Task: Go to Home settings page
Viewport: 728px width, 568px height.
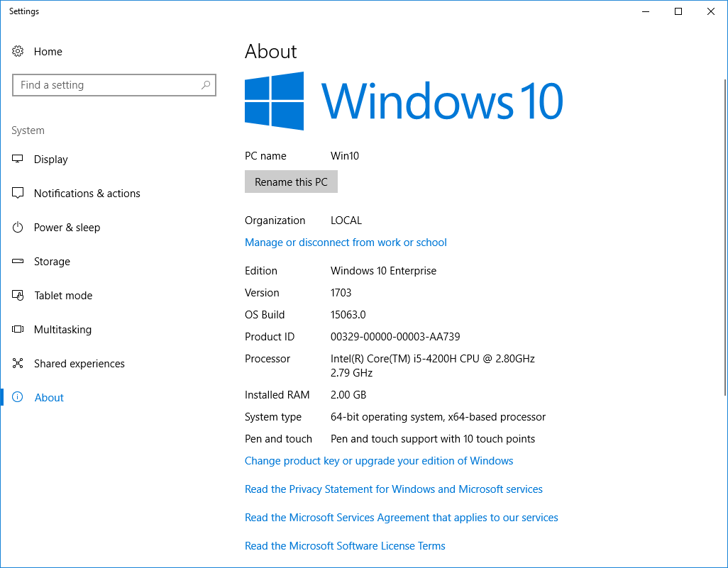Action: 48,52
